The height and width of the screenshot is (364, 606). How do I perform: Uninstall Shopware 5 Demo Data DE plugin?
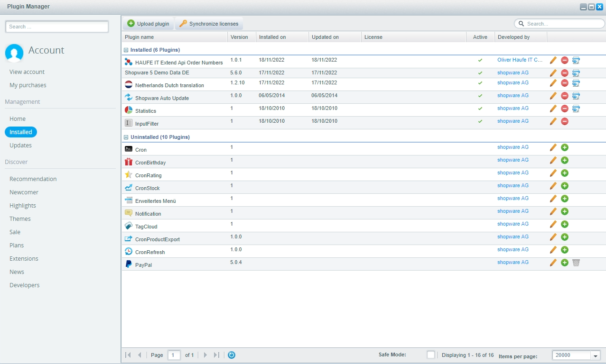565,73
